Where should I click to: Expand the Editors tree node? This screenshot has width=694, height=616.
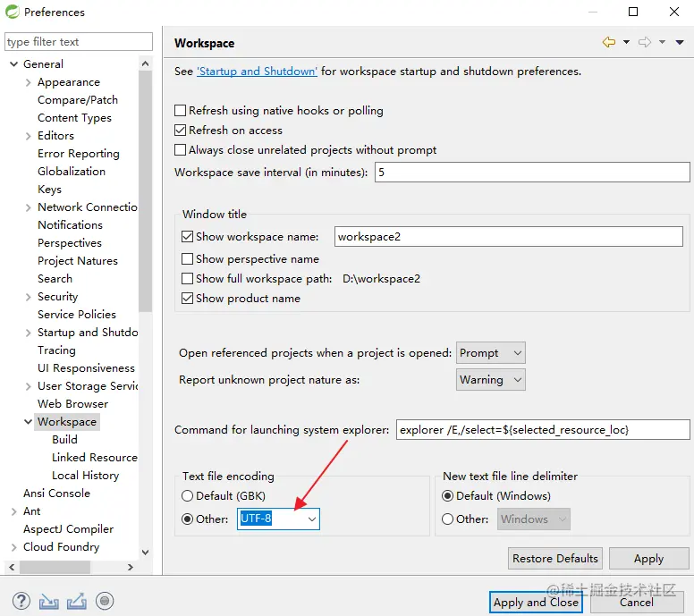pyautogui.click(x=29, y=136)
